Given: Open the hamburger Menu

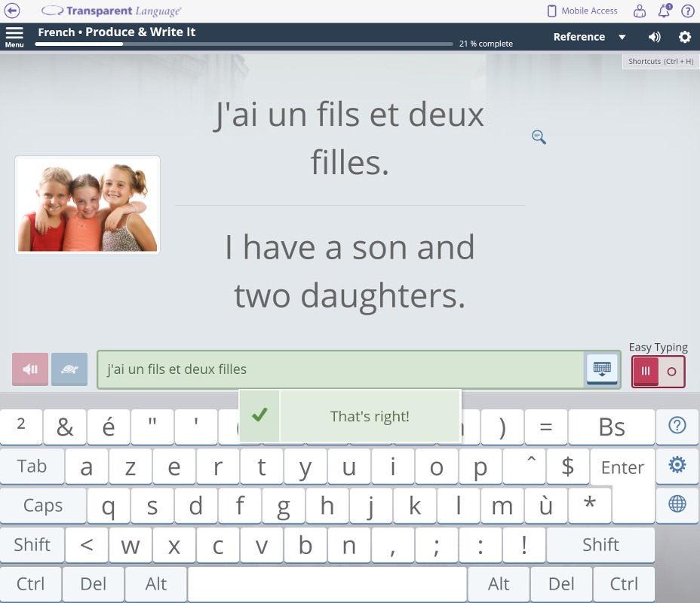Looking at the screenshot, I should click(x=14, y=37).
